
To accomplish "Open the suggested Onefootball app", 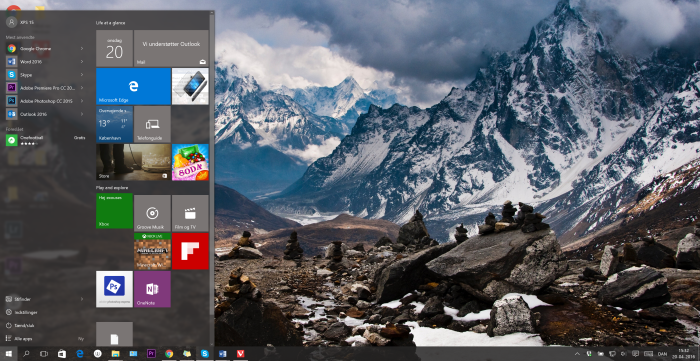I will pos(45,140).
